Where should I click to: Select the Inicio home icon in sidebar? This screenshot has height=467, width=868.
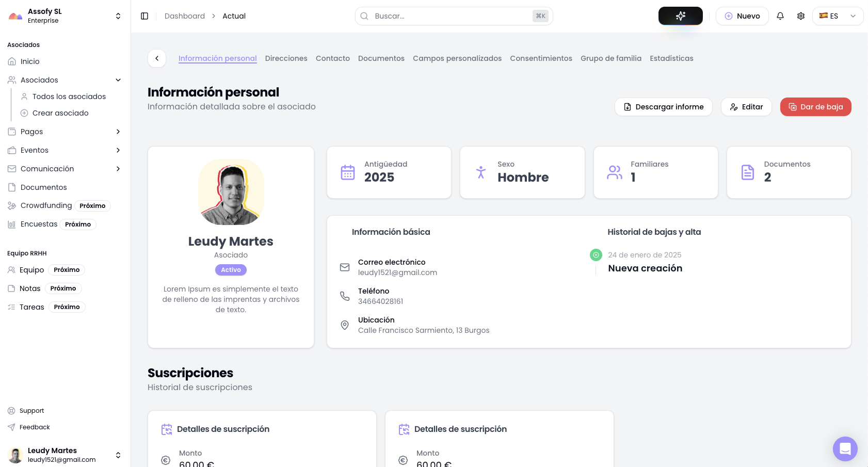click(12, 61)
